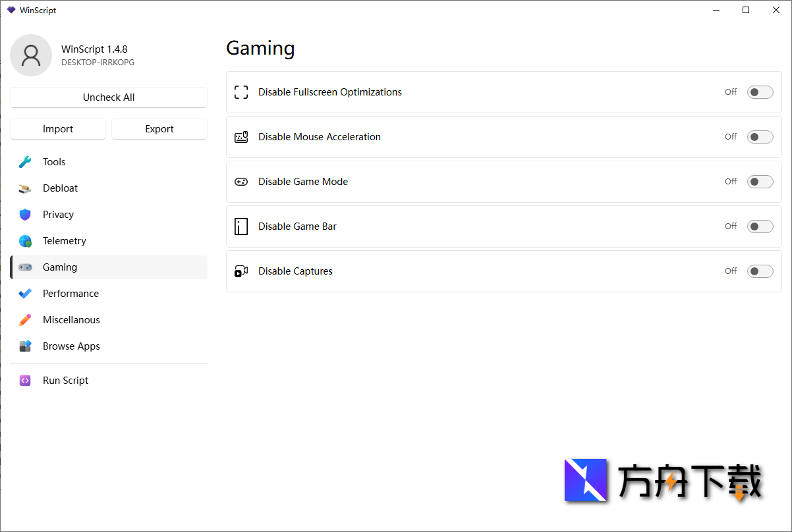
Task: Click the Telemetry globe icon
Action: [x=25, y=241]
